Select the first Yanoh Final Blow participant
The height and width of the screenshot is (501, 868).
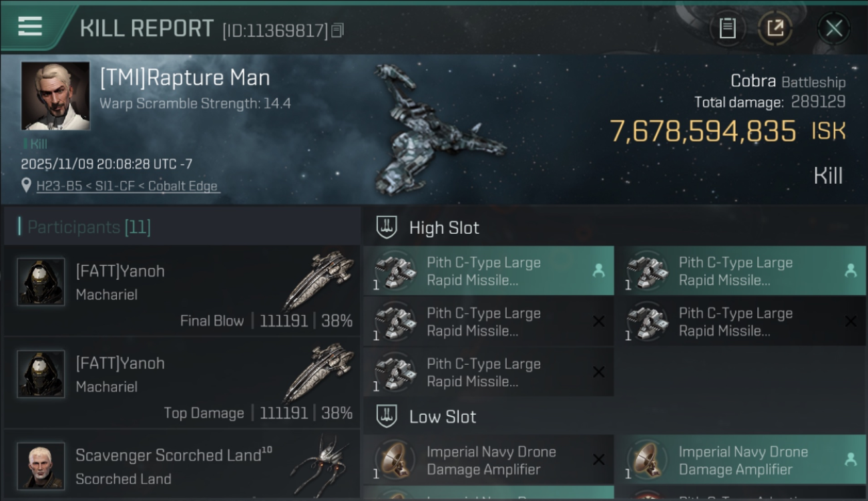click(x=182, y=291)
